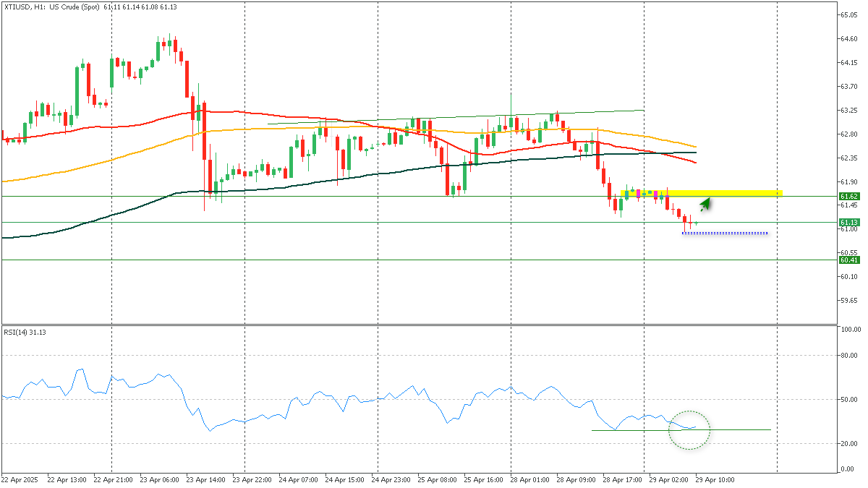
Task: Click the 61.62 price label on axis
Action: coord(849,196)
